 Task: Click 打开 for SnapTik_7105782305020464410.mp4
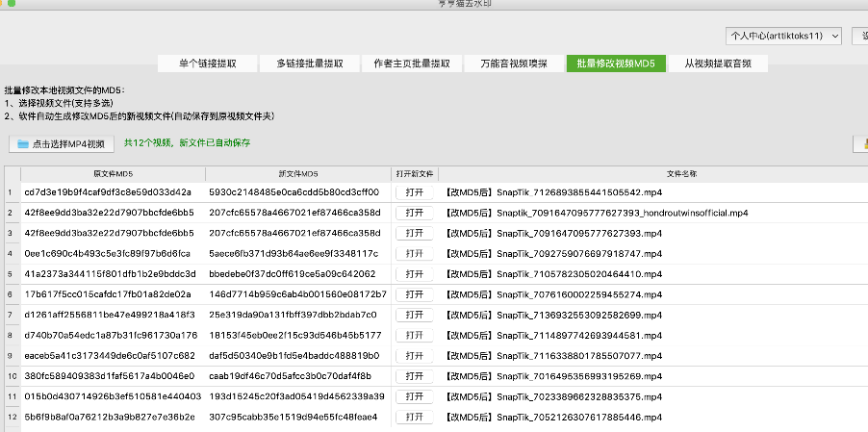(x=415, y=274)
